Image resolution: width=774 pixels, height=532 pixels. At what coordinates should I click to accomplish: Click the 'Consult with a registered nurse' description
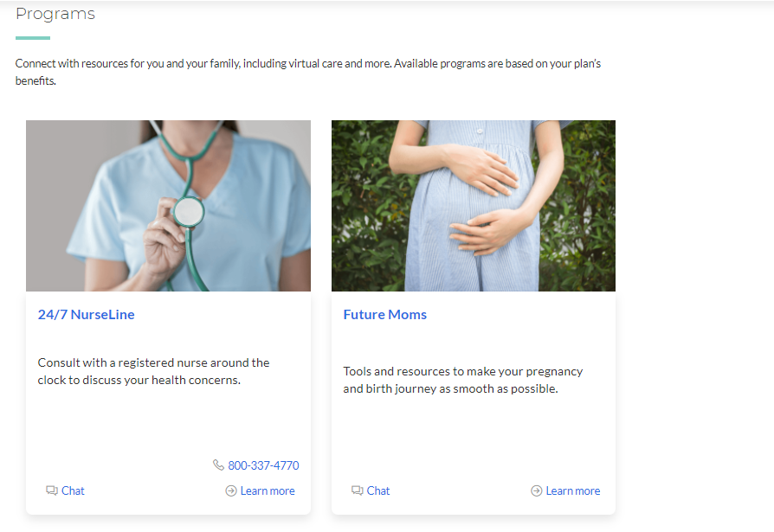154,371
